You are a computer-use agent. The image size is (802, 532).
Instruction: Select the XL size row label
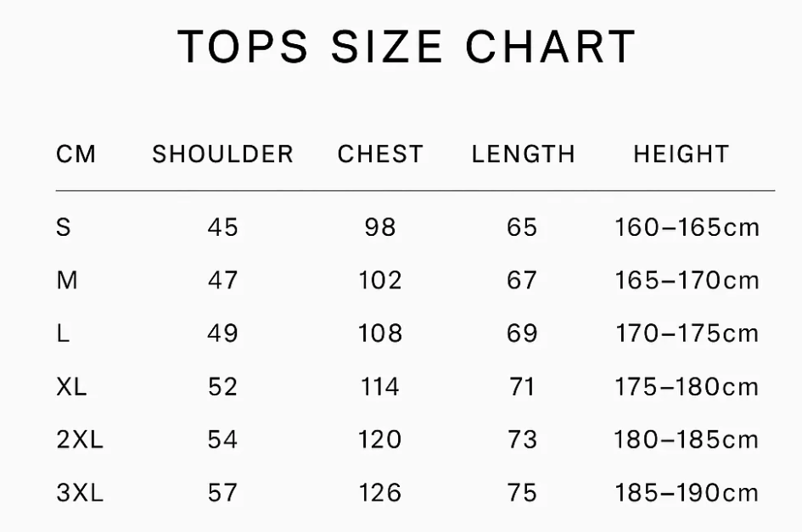[x=72, y=387]
